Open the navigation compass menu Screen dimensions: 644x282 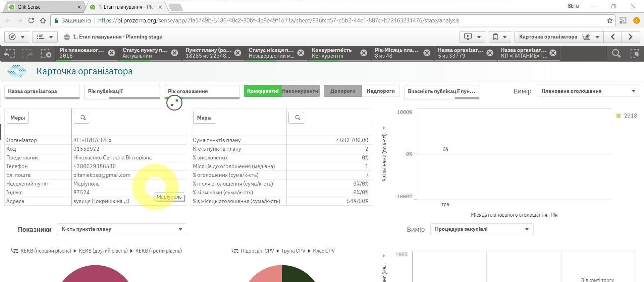[16, 37]
